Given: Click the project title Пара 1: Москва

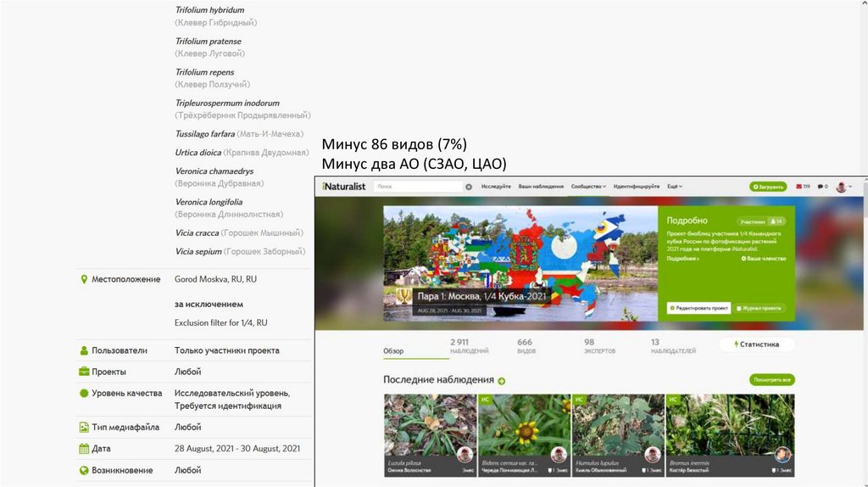Looking at the screenshot, I should pyautogui.click(x=481, y=296).
